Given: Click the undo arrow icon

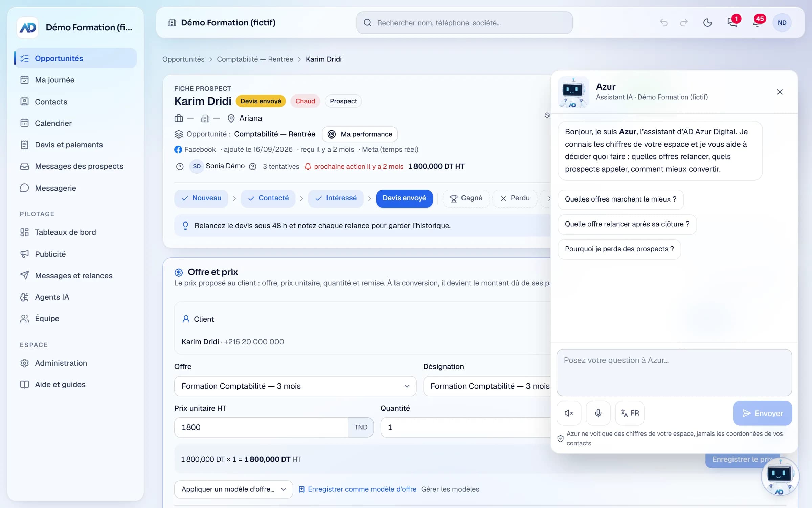Looking at the screenshot, I should click(663, 23).
